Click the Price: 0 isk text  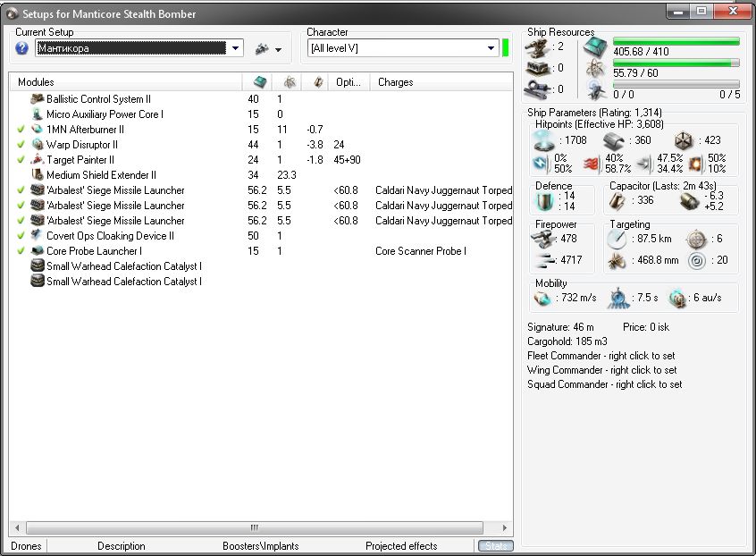[646, 327]
